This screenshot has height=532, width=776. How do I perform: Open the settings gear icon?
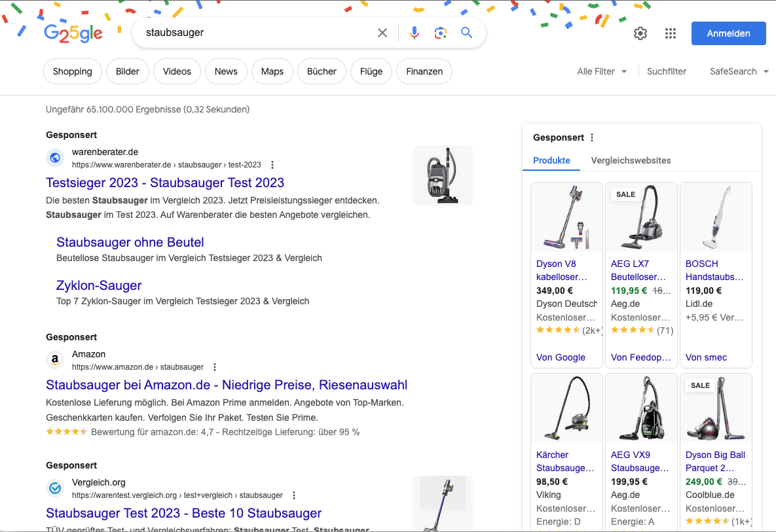(640, 33)
